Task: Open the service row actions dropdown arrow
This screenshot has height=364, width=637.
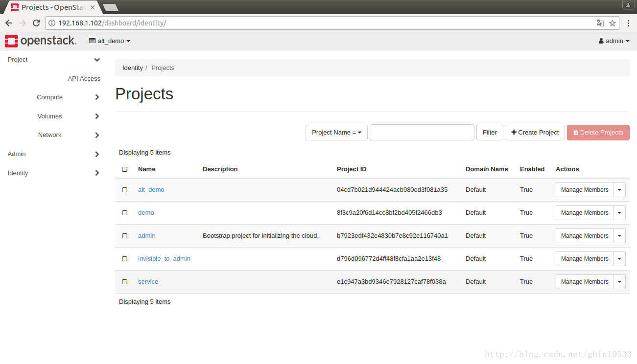Action: point(620,282)
